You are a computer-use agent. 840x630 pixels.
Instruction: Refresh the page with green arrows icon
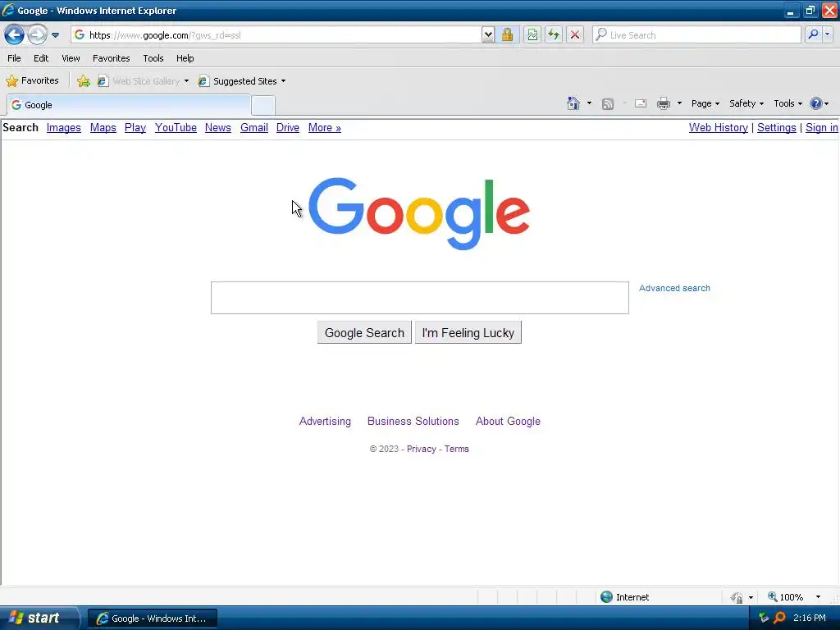click(x=554, y=35)
